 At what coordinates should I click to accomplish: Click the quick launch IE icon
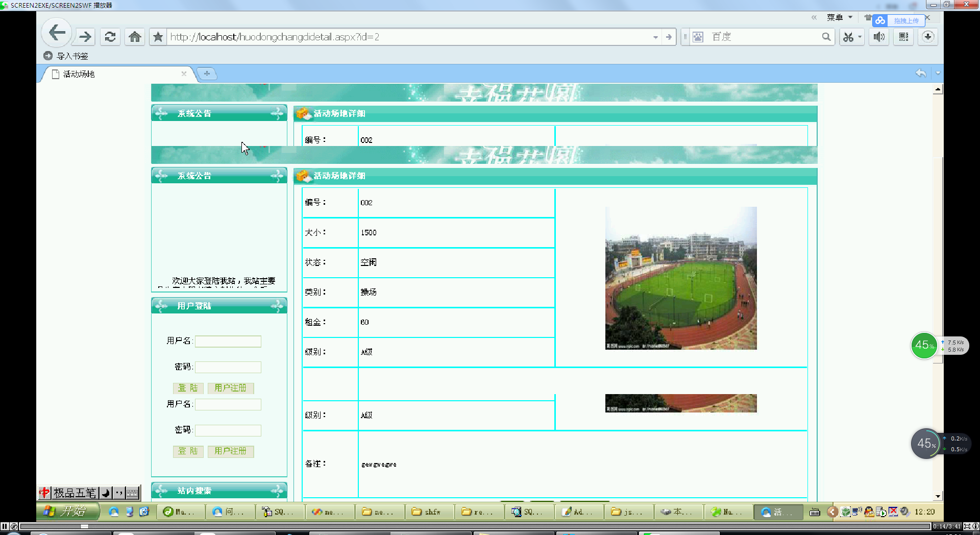(144, 512)
